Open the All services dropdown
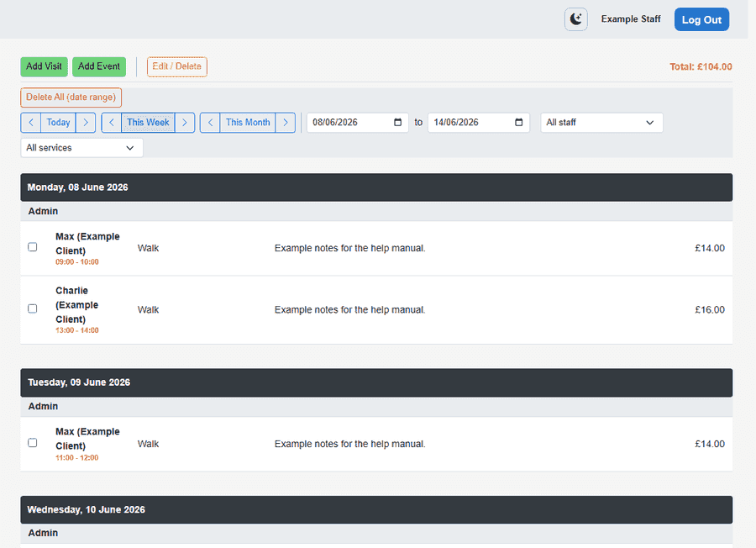The width and height of the screenshot is (756, 548). pos(81,148)
